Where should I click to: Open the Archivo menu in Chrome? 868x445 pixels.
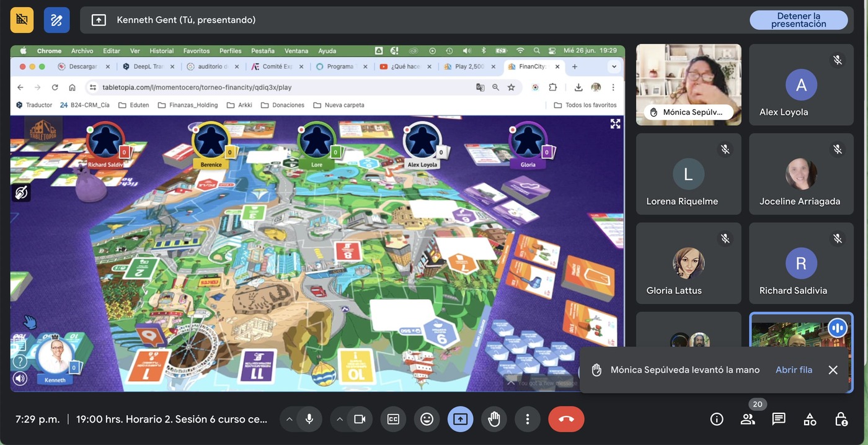point(82,51)
